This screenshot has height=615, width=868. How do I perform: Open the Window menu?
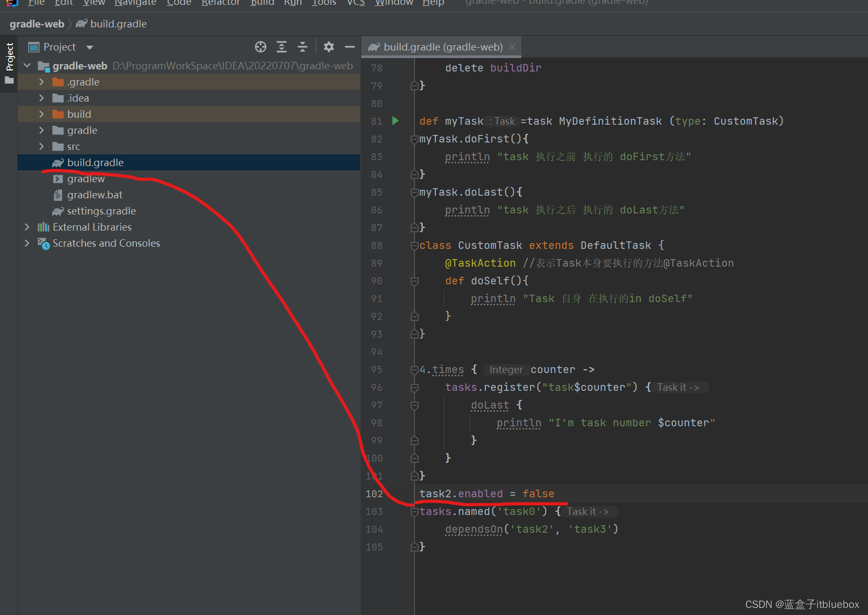[x=394, y=3]
